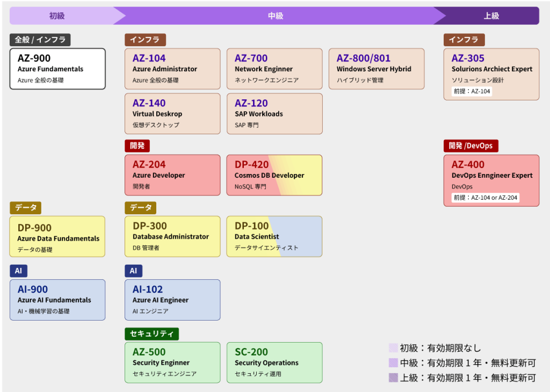Expand the セキュリティ category tag

coord(151,333)
